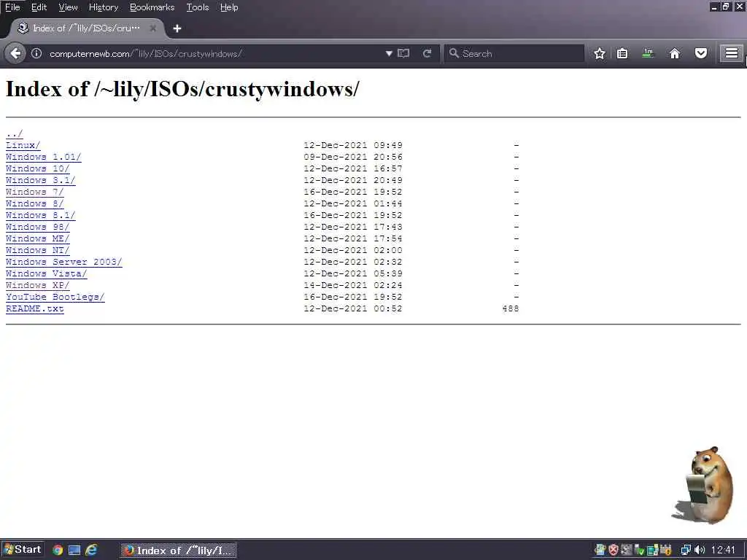Open the site information icon in address bar
This screenshot has width=747, height=560.
[36, 53]
